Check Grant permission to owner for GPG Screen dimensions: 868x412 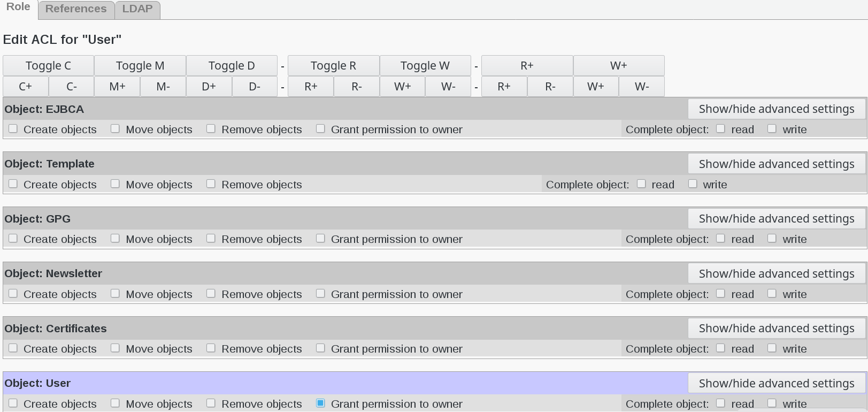[320, 239]
